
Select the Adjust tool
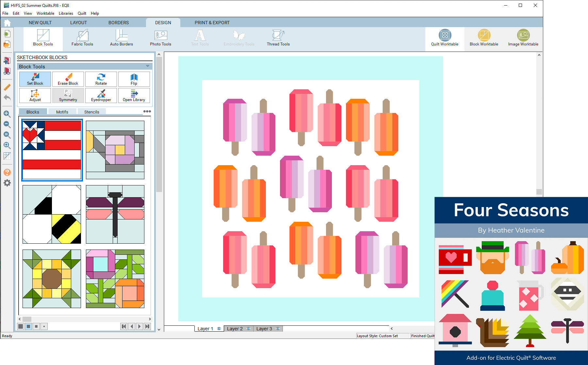[35, 96]
